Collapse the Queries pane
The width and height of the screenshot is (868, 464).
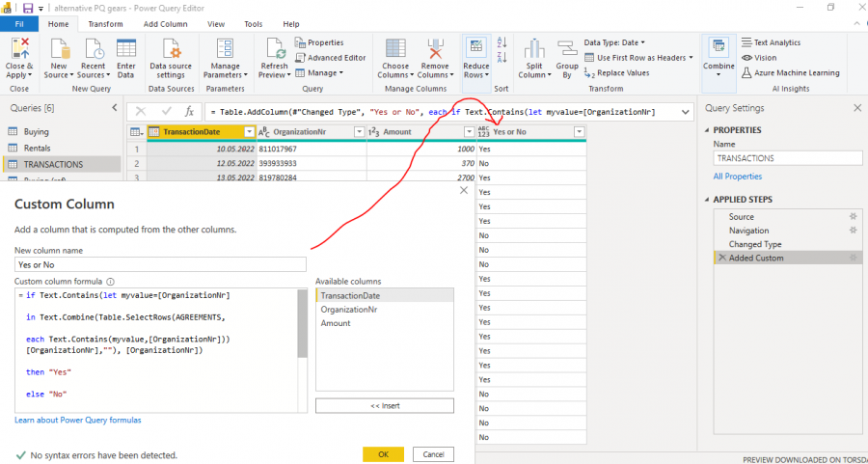click(x=115, y=108)
